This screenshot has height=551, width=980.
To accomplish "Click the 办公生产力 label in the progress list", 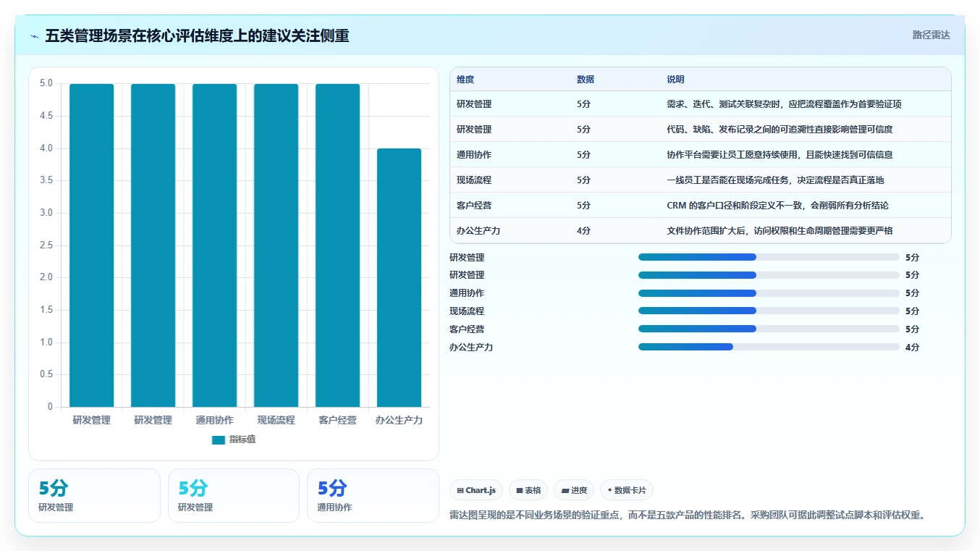I will (x=471, y=348).
